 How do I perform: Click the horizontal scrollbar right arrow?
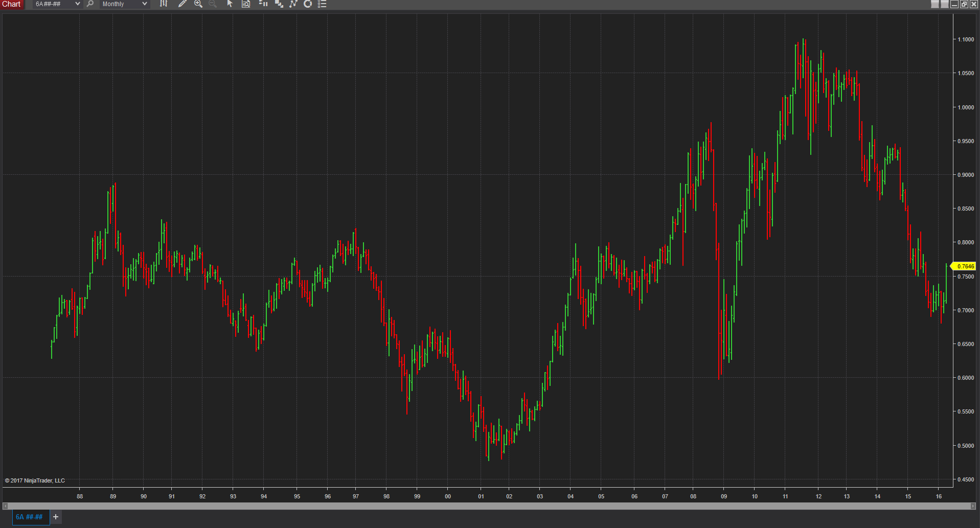[973, 506]
